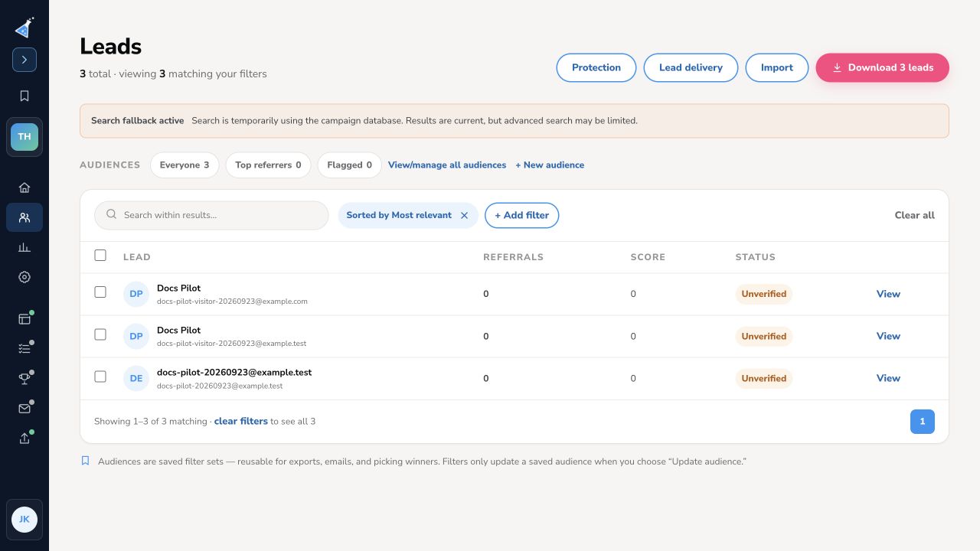
Task: Click the clear filters link below table
Action: (x=241, y=422)
